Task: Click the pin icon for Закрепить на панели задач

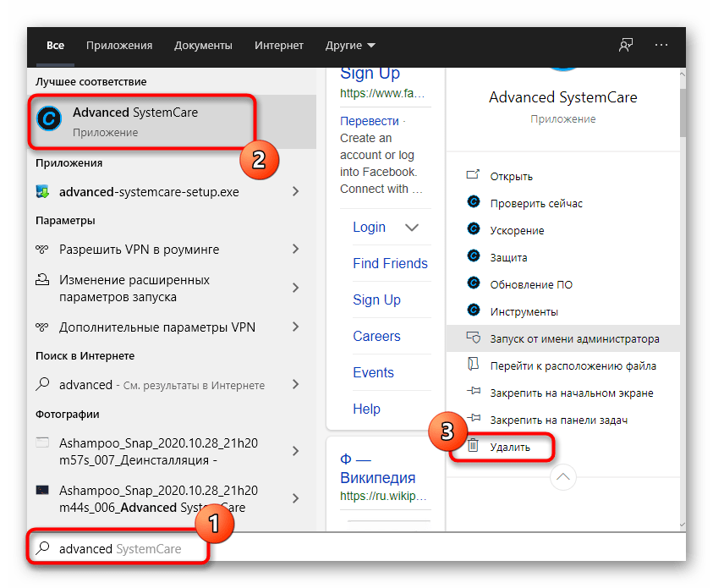Action: tap(474, 420)
